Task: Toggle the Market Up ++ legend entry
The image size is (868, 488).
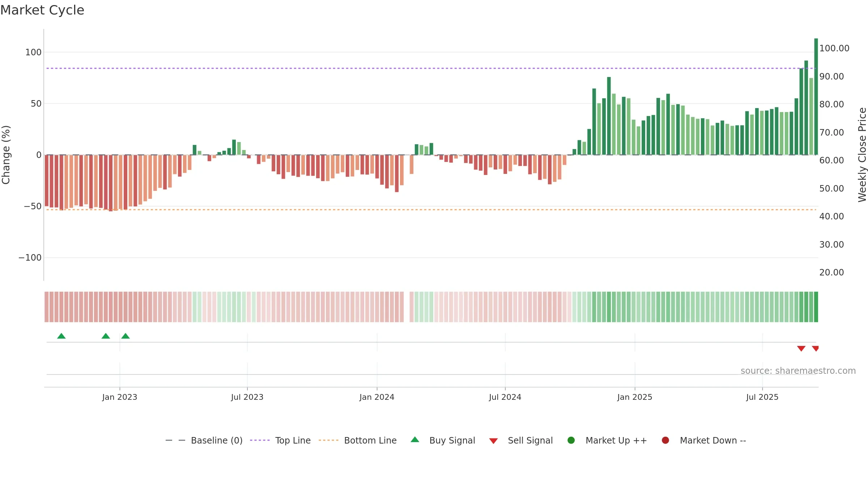Action: click(607, 440)
